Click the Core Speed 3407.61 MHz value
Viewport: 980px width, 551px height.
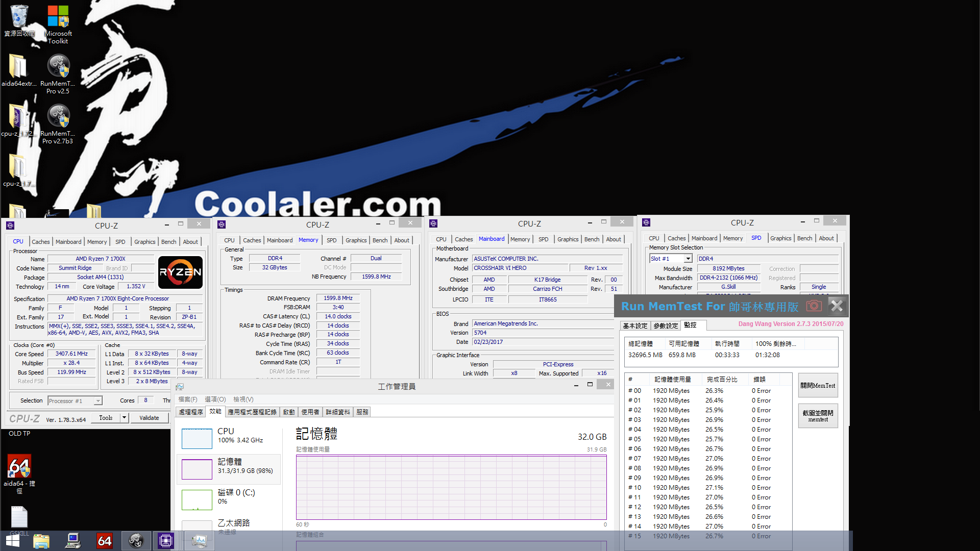(71, 354)
